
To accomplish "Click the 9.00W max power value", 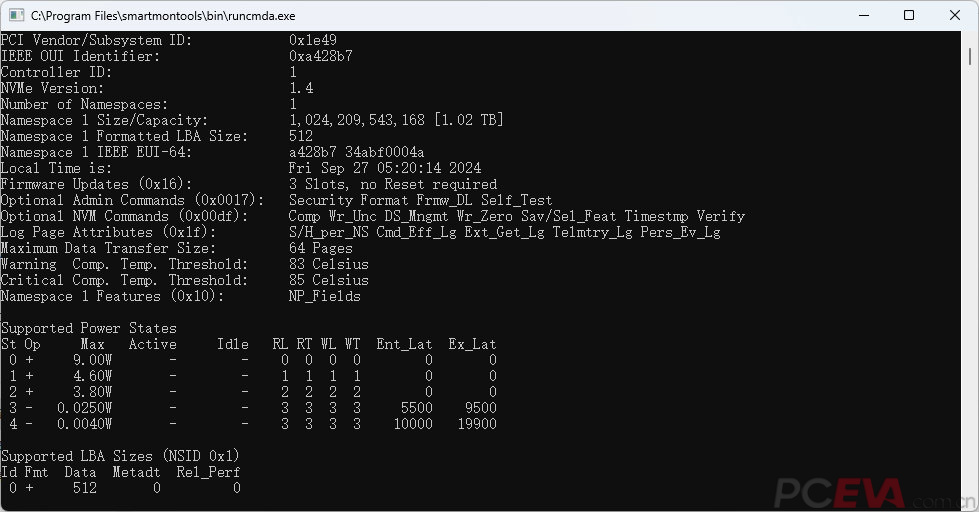I will click(92, 360).
